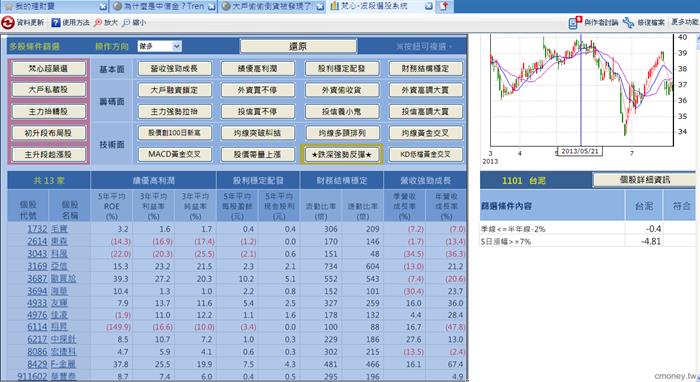Click the star icon on 我的理財寶 tab
This screenshot has height=382, width=700.
8,6
